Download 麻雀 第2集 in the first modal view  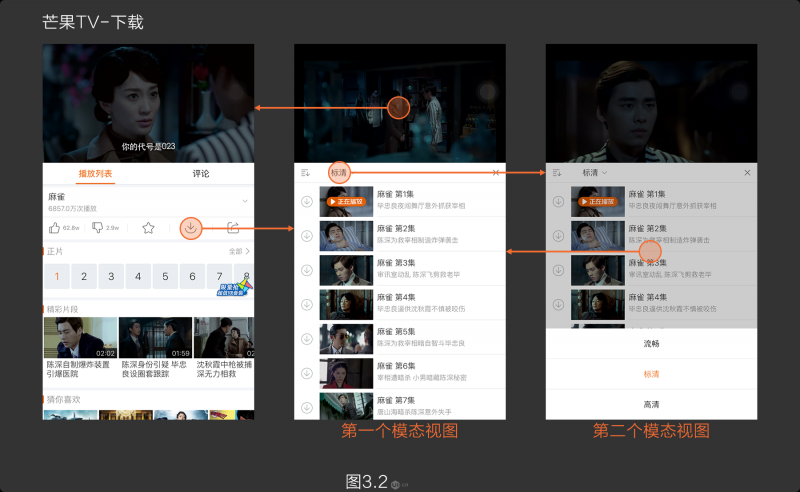coord(307,236)
